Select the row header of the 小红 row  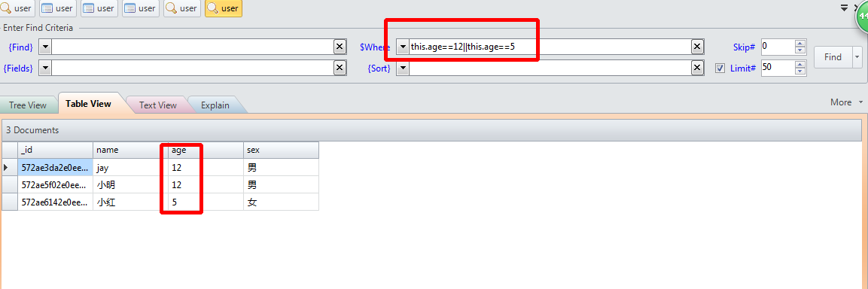tap(10, 202)
